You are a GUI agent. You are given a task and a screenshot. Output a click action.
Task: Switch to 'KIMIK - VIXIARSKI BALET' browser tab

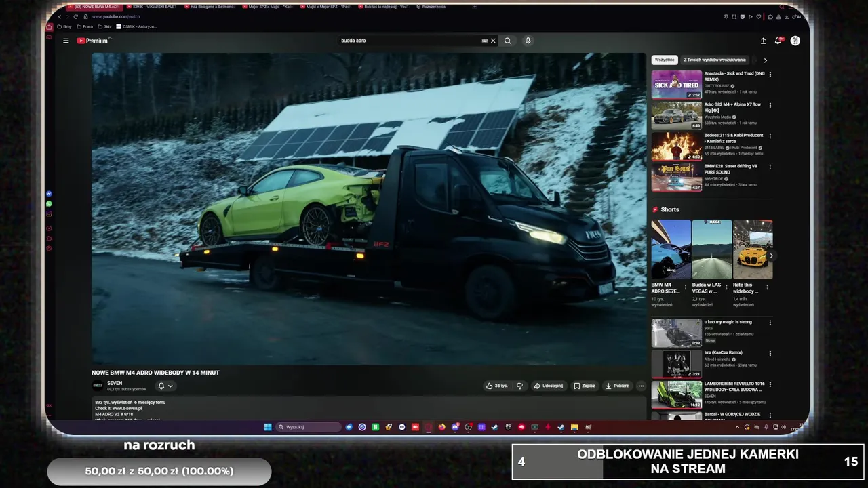(151, 7)
